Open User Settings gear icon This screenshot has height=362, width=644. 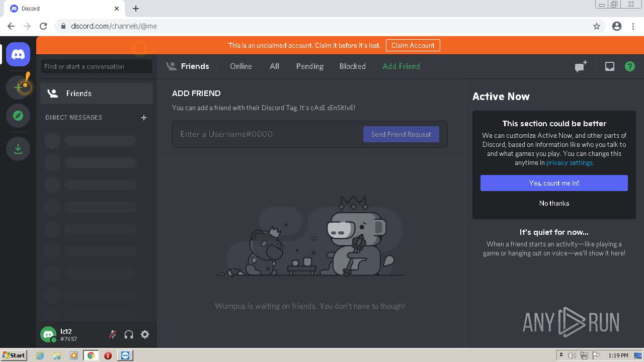tap(145, 334)
